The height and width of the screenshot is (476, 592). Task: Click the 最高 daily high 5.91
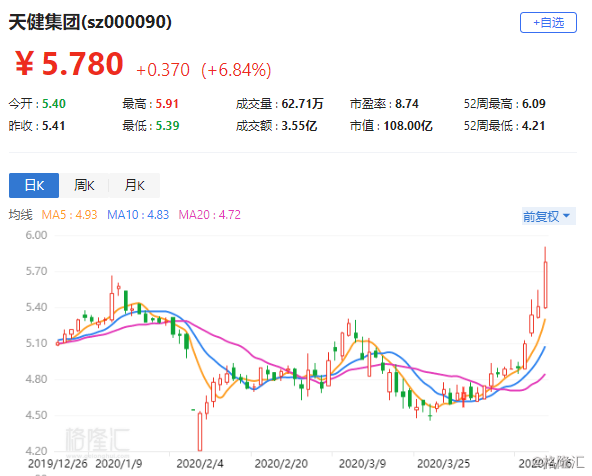pos(167,103)
